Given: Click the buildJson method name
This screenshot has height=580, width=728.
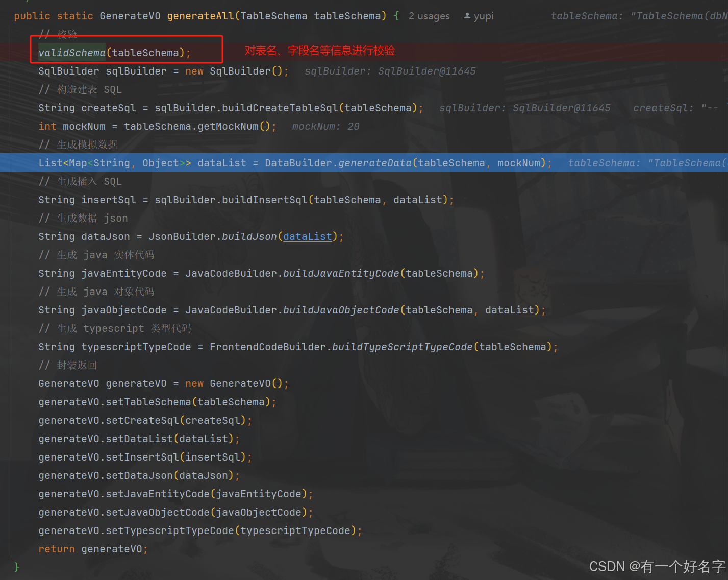Looking at the screenshot, I should (x=249, y=236).
